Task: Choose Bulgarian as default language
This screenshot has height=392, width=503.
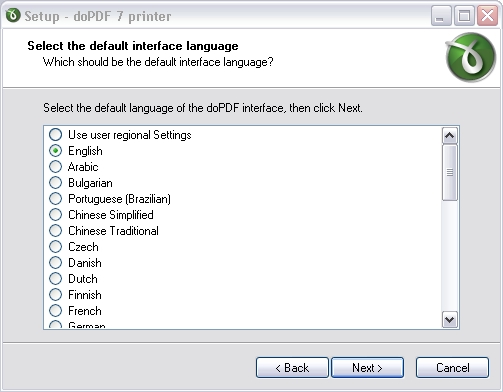Action: [x=56, y=183]
